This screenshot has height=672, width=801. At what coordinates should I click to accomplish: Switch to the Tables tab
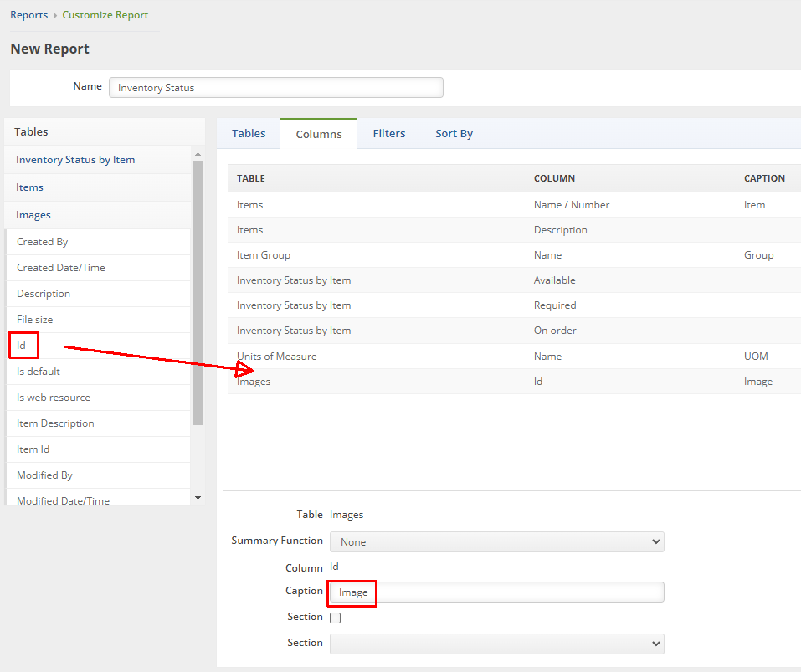click(x=249, y=133)
